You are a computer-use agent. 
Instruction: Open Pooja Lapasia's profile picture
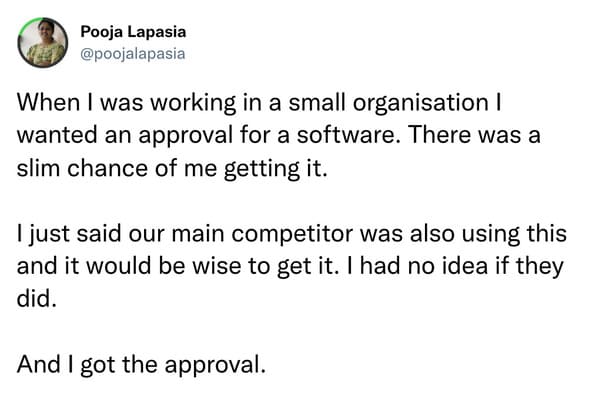pos(43,43)
